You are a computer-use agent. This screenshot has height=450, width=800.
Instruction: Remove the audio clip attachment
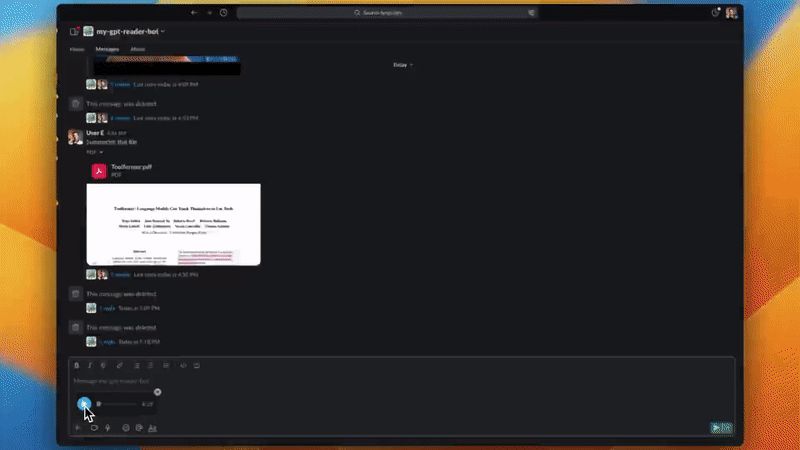157,392
